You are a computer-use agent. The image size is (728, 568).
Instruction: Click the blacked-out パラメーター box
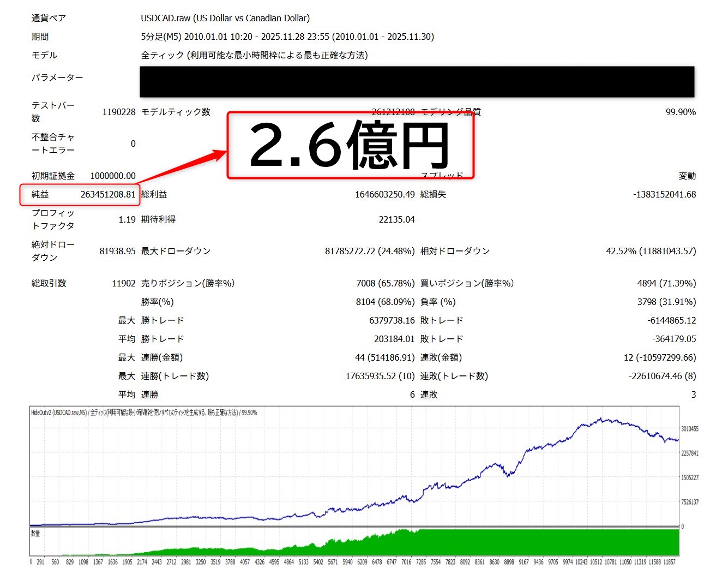[x=417, y=82]
